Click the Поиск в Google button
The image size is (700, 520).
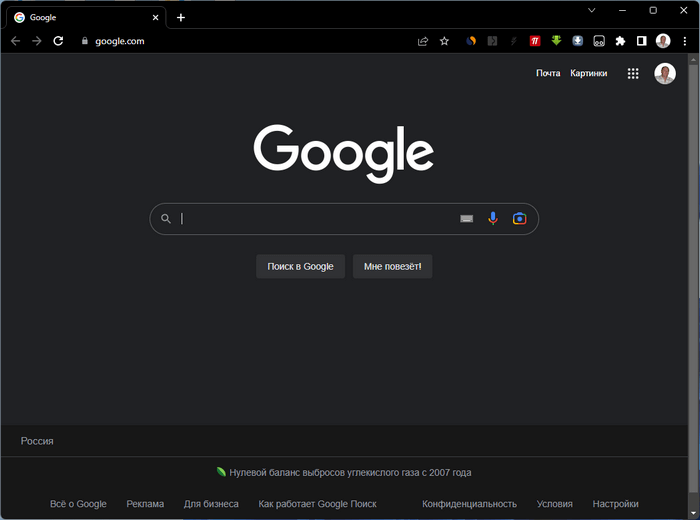pos(300,266)
